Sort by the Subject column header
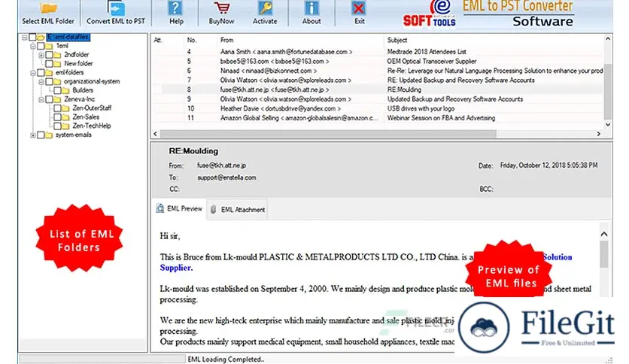Viewport: 629px width, 364px height. click(x=494, y=40)
